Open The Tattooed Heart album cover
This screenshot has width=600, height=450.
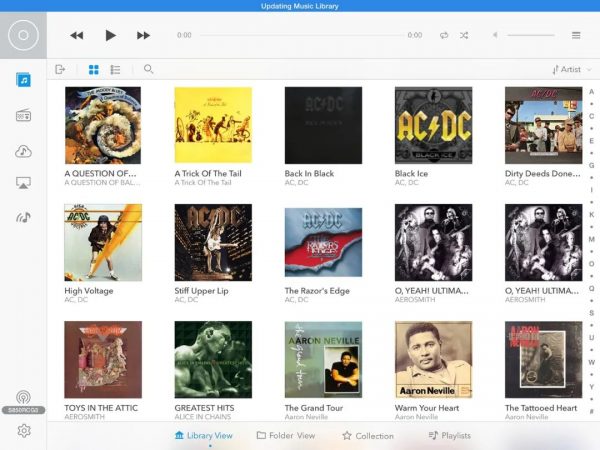pos(543,360)
